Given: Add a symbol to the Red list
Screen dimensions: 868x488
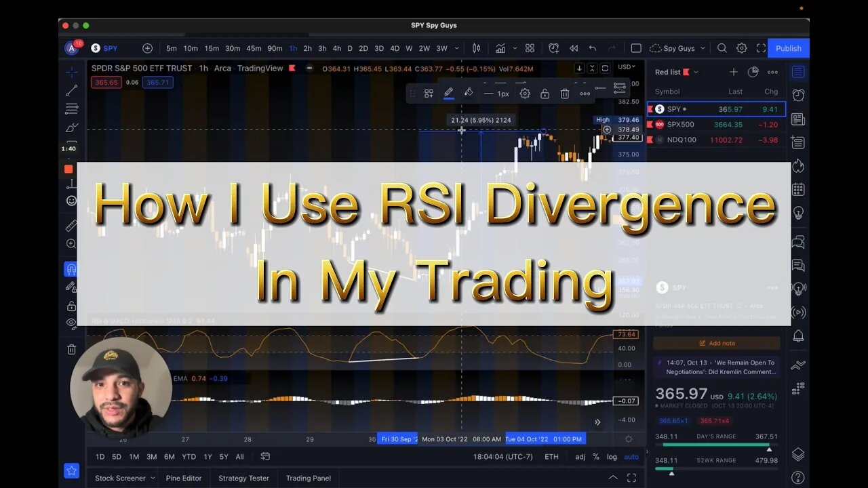Looking at the screenshot, I should pos(733,72).
